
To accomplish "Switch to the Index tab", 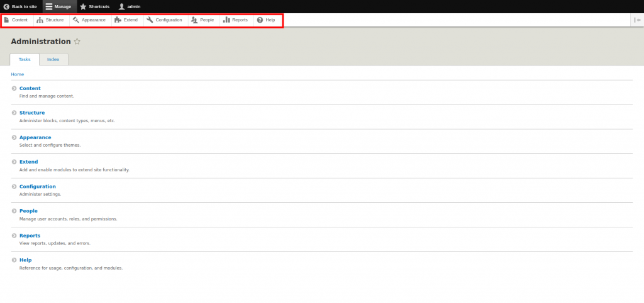I will (53, 59).
